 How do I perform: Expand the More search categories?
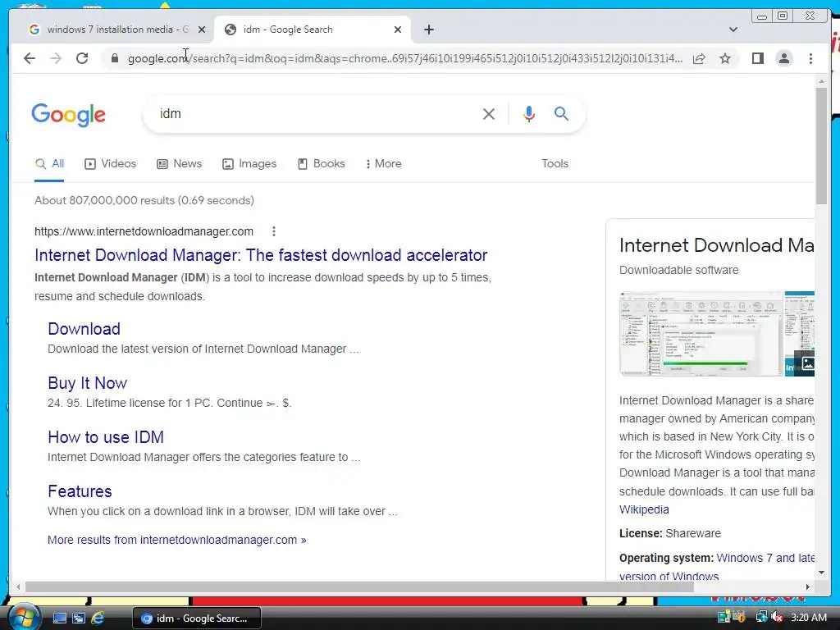click(x=384, y=164)
